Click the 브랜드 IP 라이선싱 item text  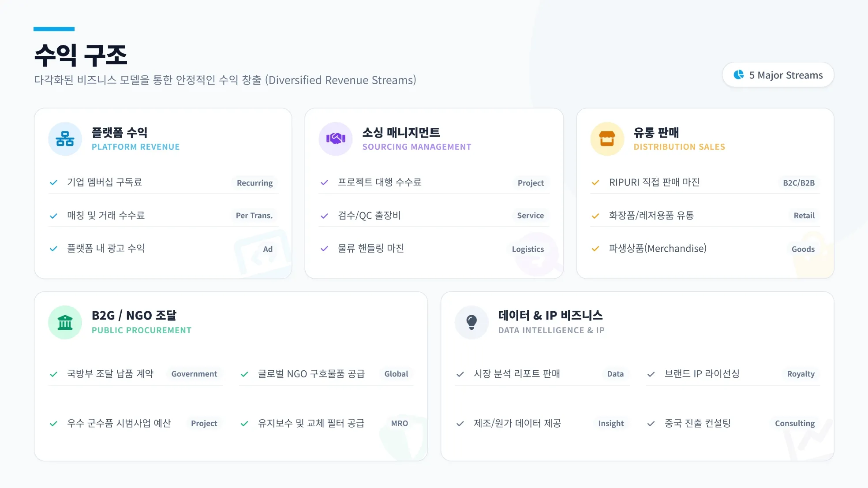pos(702,374)
